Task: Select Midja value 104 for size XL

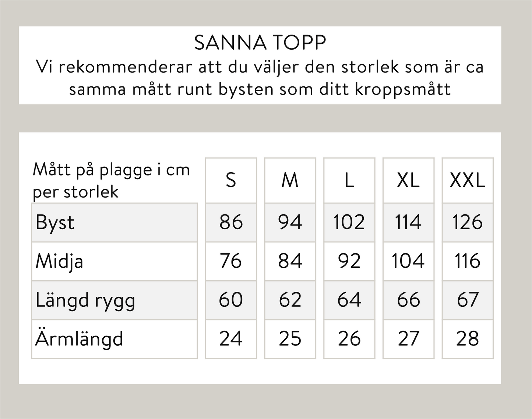Action: pyautogui.click(x=408, y=262)
